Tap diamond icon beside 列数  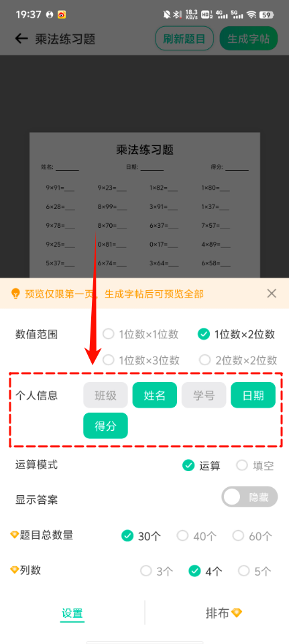click(14, 570)
